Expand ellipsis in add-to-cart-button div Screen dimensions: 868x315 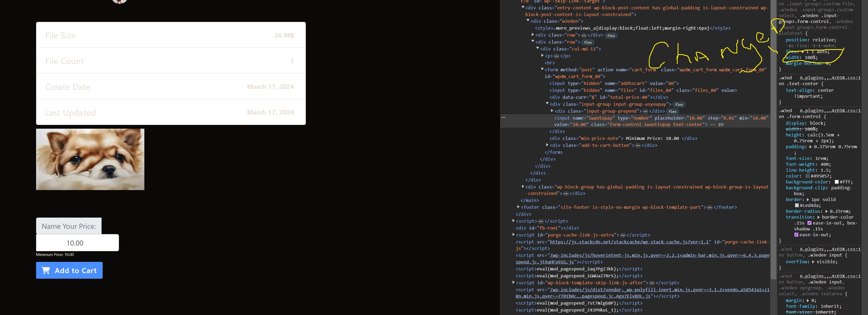(638, 146)
